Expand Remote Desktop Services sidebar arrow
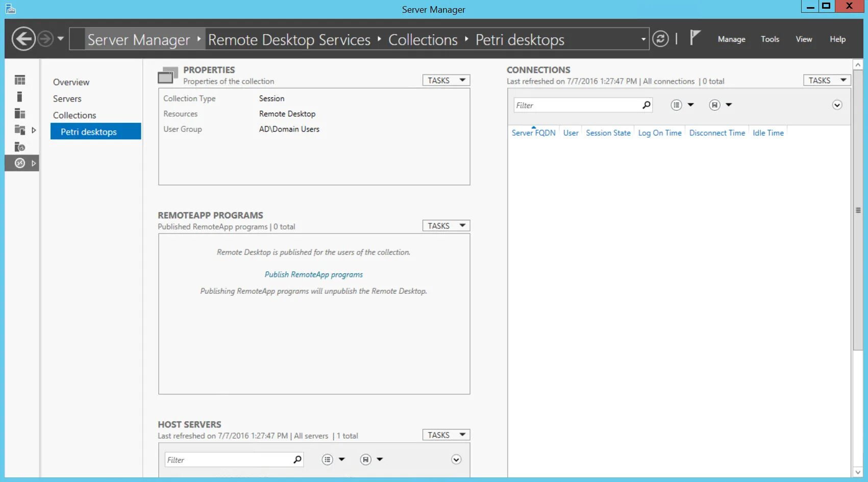Image resolution: width=868 pixels, height=482 pixels. pos(34,163)
